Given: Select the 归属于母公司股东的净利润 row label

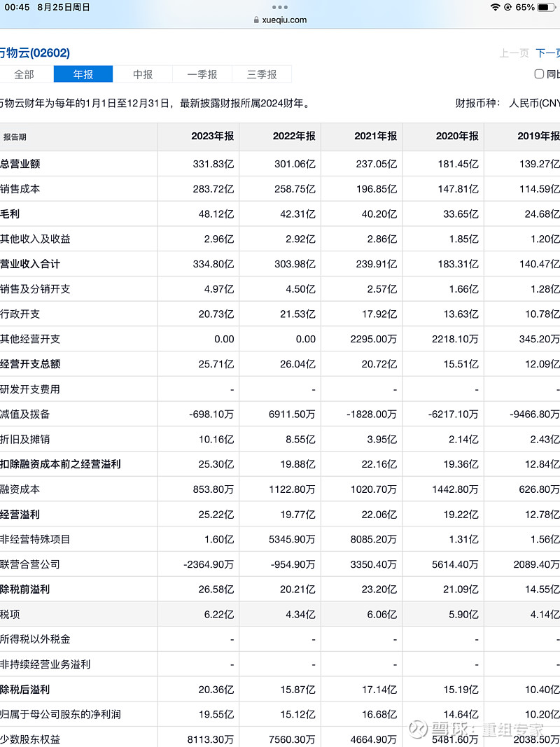Looking at the screenshot, I should 60,715.
